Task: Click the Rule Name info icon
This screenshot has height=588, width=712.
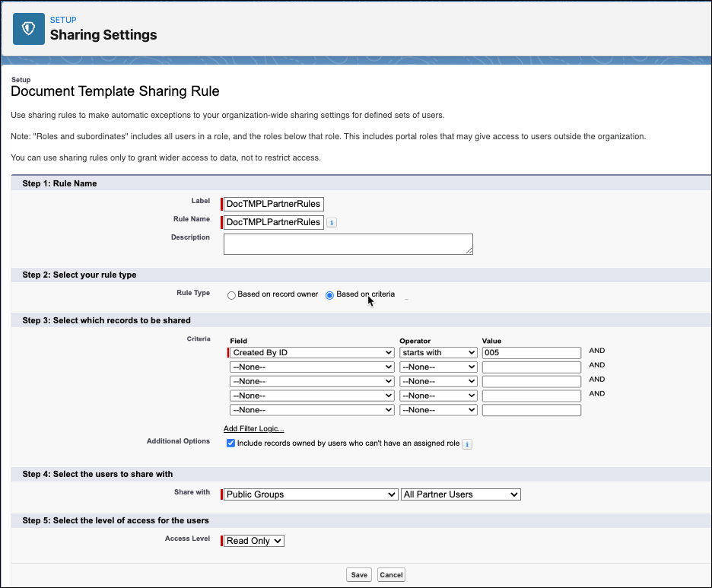Action: point(332,222)
